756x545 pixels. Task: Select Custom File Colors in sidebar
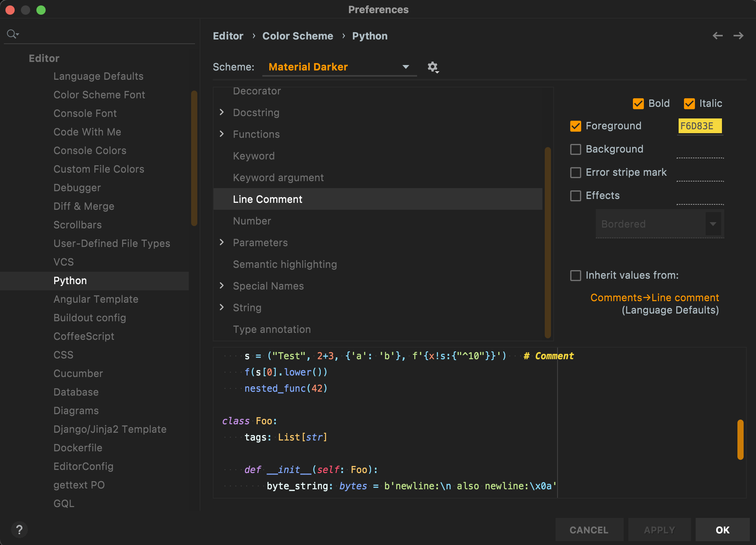pyautogui.click(x=99, y=169)
